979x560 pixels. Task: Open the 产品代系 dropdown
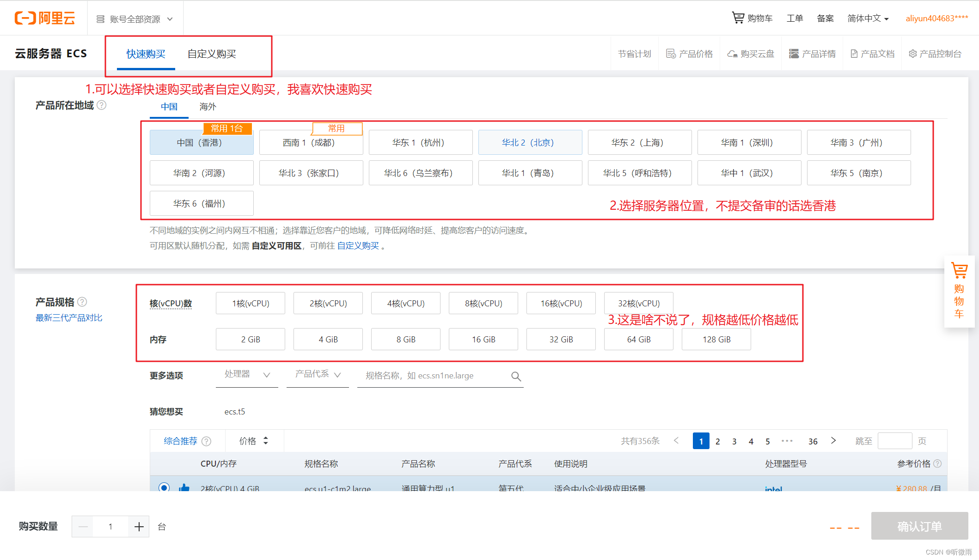click(x=318, y=374)
